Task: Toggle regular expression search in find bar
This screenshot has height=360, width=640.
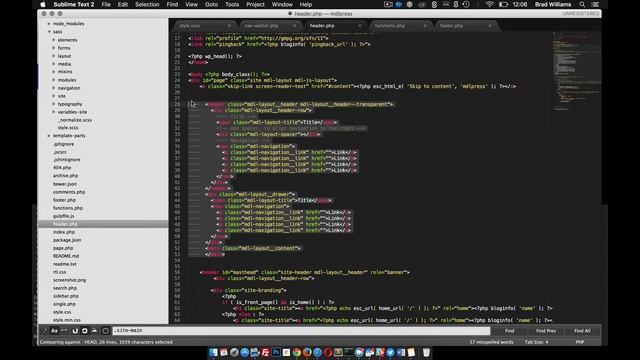Action: (x=45, y=331)
